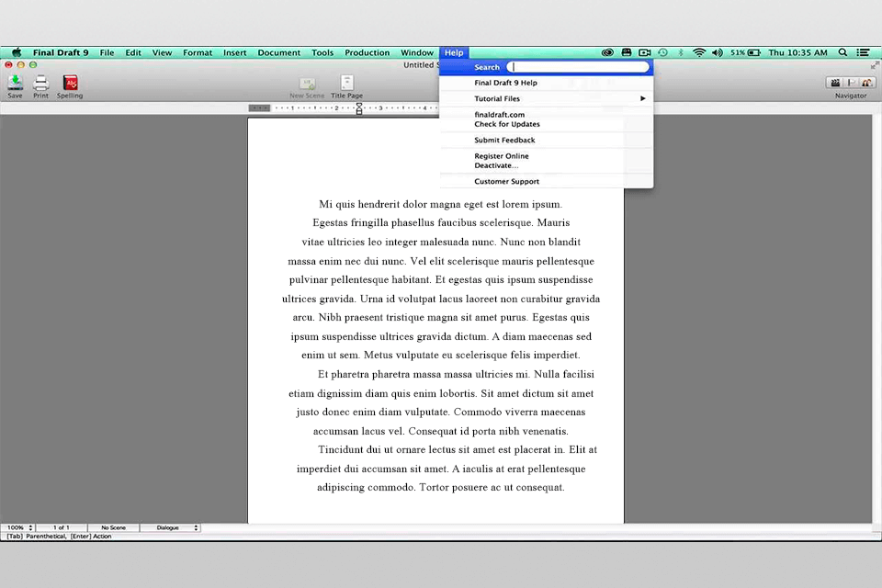Select Customer Support menu item
Screen dimensions: 882x588
coord(546,181)
